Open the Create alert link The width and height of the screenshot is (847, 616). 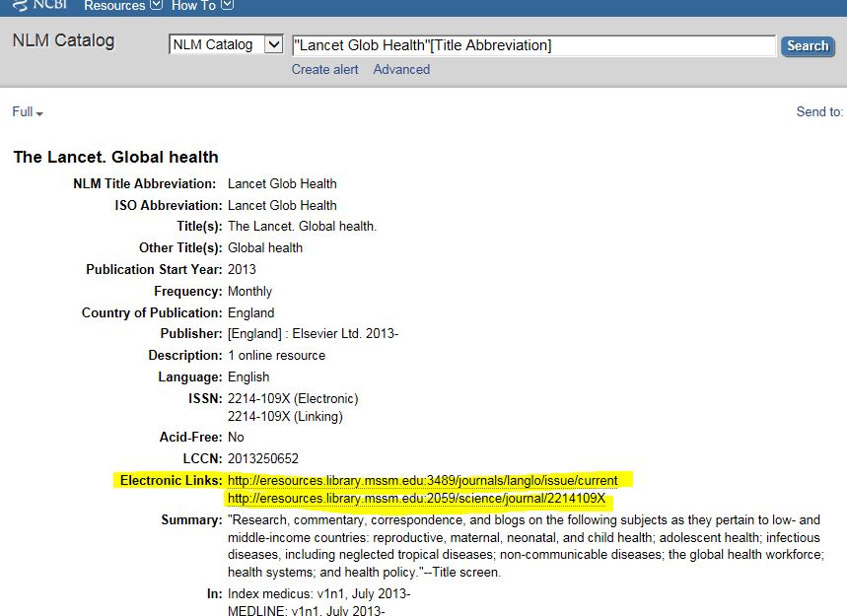pos(324,70)
